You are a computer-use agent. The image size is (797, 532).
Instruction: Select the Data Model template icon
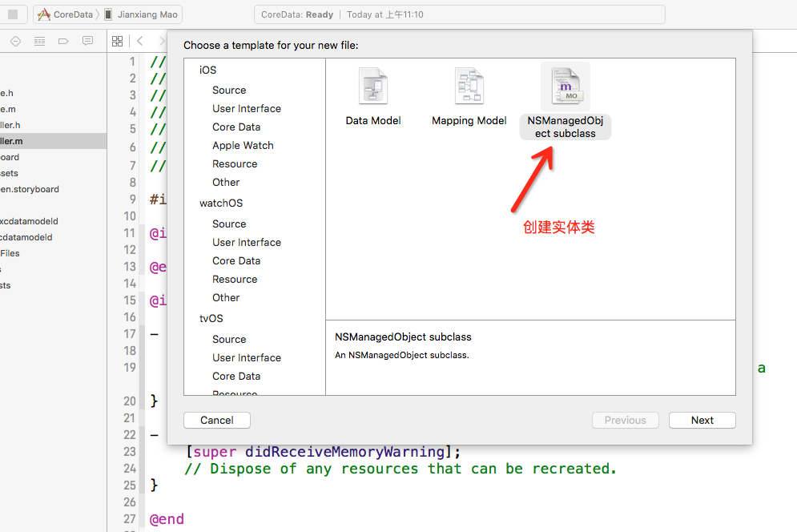click(x=373, y=87)
